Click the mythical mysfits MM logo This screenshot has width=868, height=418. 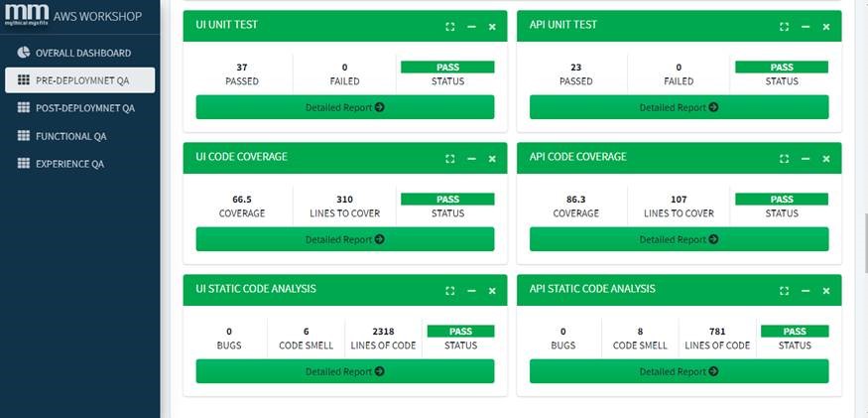[27, 15]
